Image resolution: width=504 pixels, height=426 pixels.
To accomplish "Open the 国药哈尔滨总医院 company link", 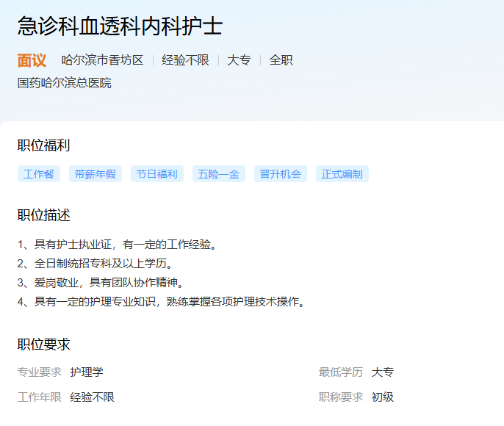I will click(x=65, y=83).
